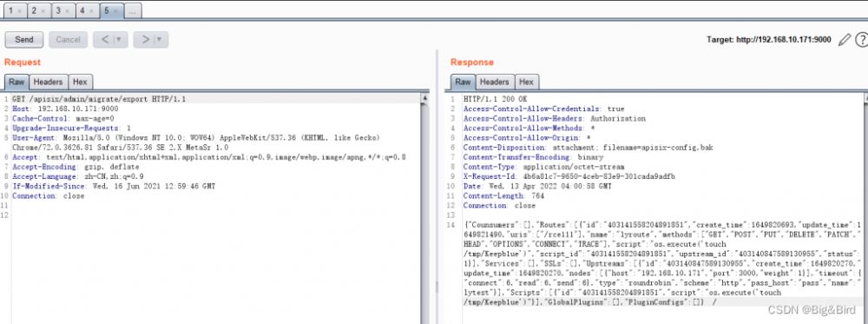This screenshot has width=868, height=324.
Task: Select the Response Hex tab
Action: [527, 82]
